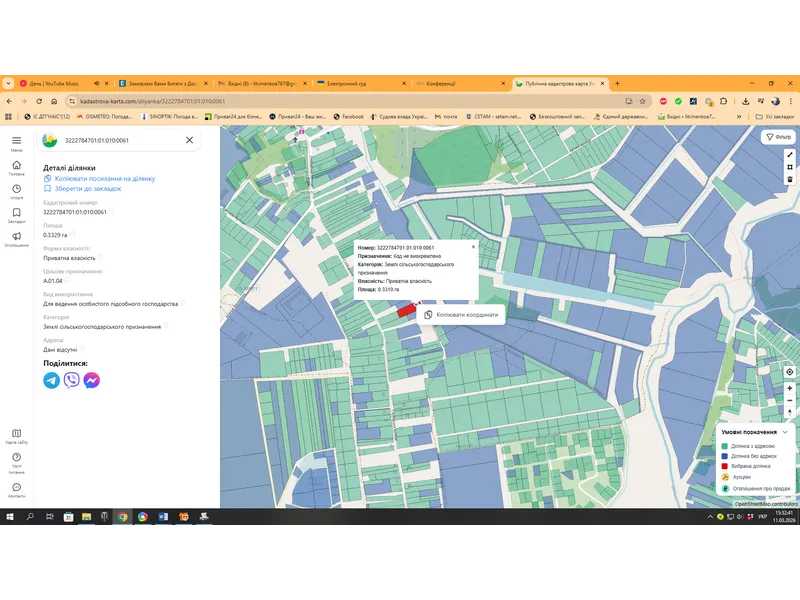The height and width of the screenshot is (600, 800).
Task: Select the draw line pencil tool
Action: pyautogui.click(x=789, y=155)
